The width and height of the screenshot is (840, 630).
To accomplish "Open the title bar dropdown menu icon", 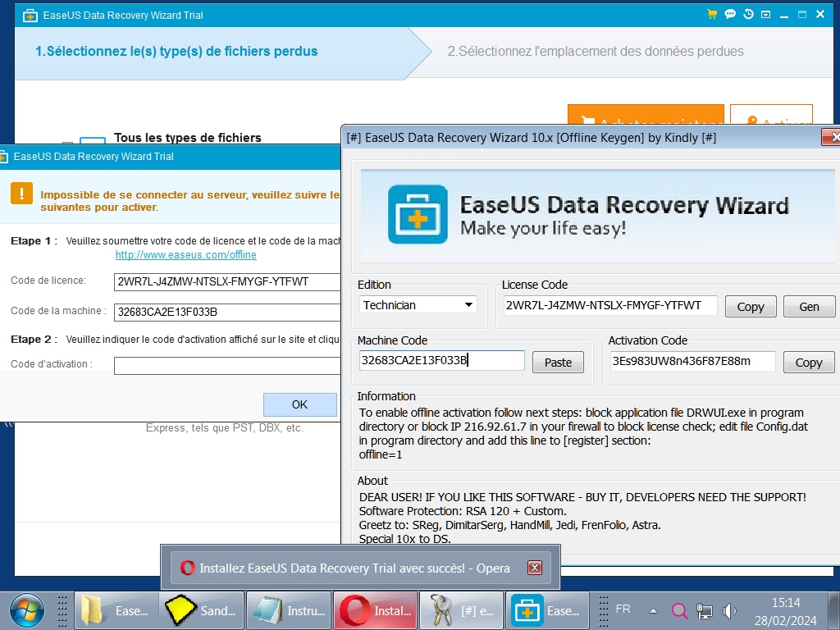I will click(x=766, y=15).
